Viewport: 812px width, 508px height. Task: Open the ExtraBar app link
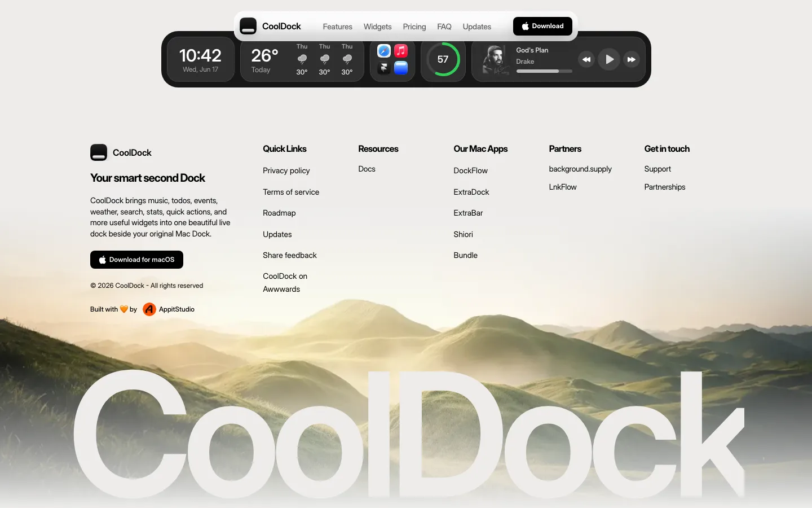pos(469,213)
